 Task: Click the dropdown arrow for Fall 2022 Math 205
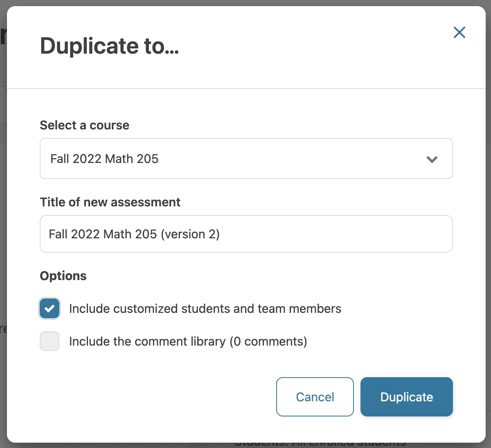point(432,159)
